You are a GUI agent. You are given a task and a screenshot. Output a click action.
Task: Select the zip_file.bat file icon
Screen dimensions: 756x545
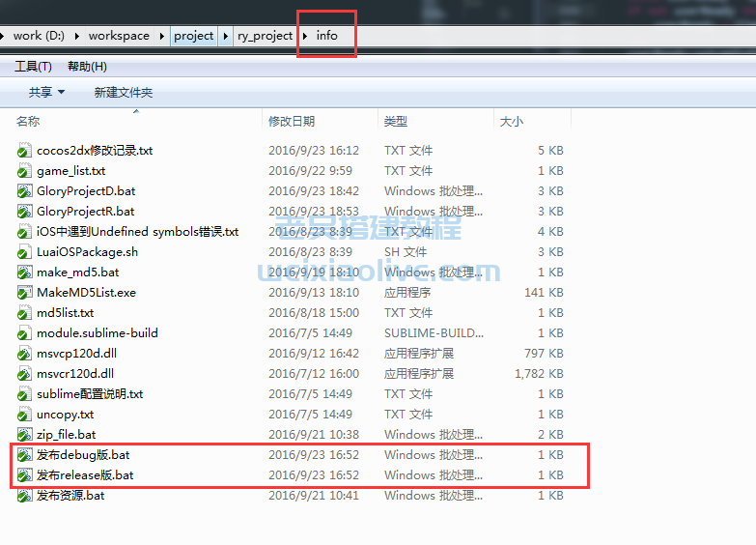point(24,435)
